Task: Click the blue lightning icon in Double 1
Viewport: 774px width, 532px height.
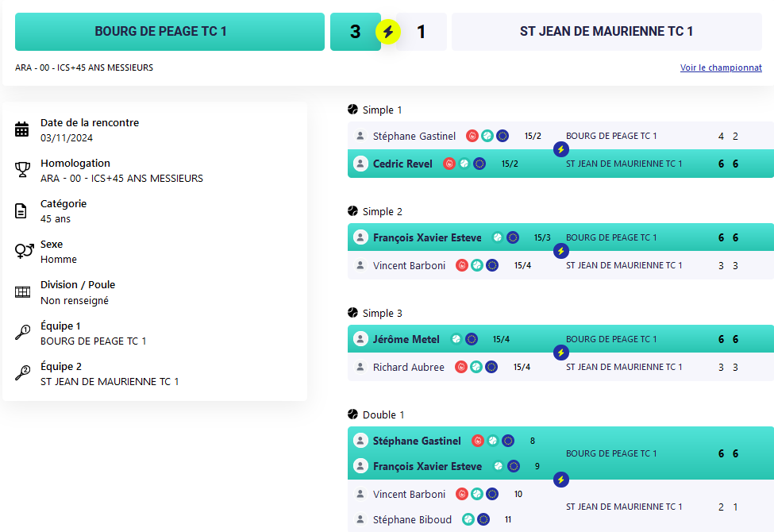Action: coord(560,480)
